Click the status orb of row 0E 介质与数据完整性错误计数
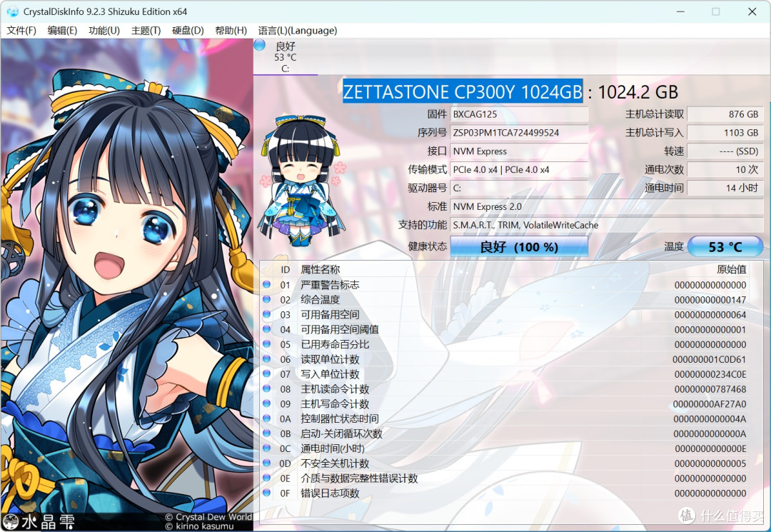This screenshot has height=532, width=771. pos(267,478)
